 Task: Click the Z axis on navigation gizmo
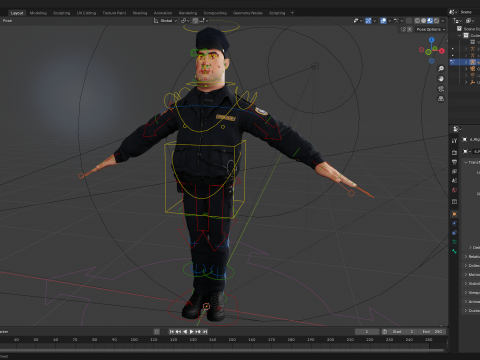click(432, 40)
